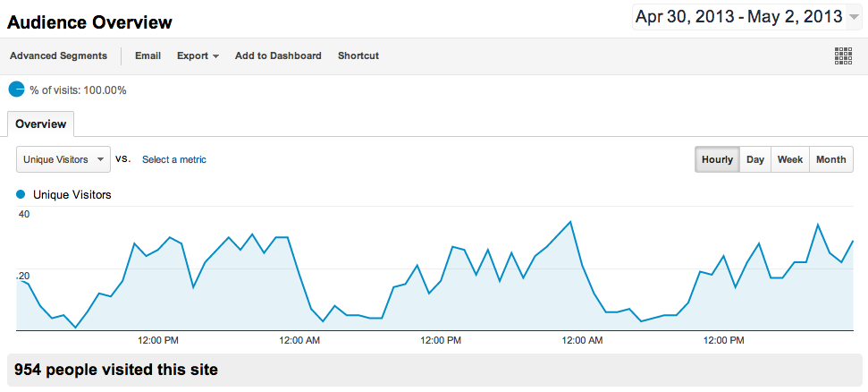Click the first 12:00 PM axis label
This screenshot has width=868, height=392.
pyautogui.click(x=158, y=340)
